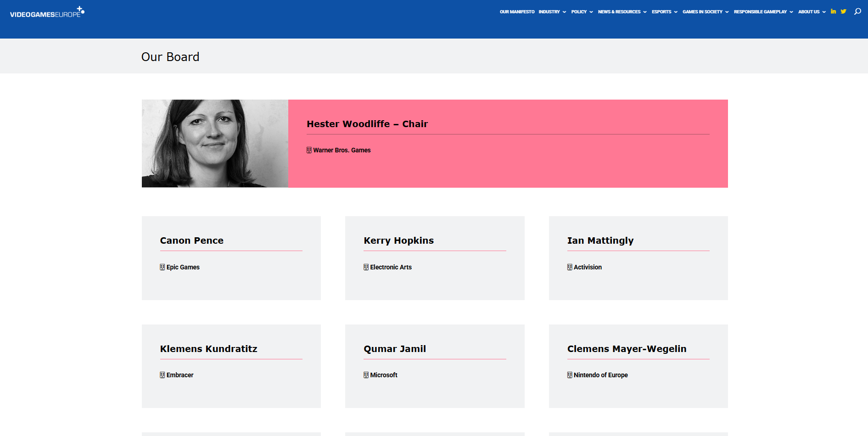This screenshot has height=436, width=868.
Task: Click the building icon beside Nintendo of Europe
Action: 570,375
